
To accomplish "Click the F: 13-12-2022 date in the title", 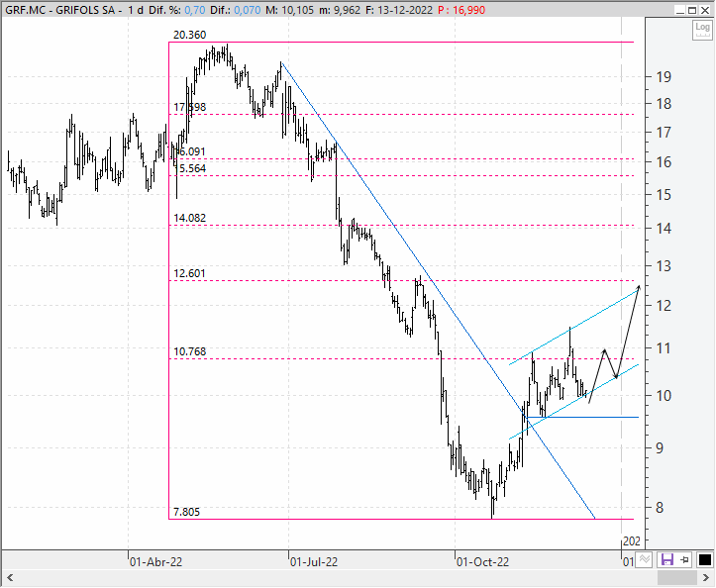I will coord(399,10).
